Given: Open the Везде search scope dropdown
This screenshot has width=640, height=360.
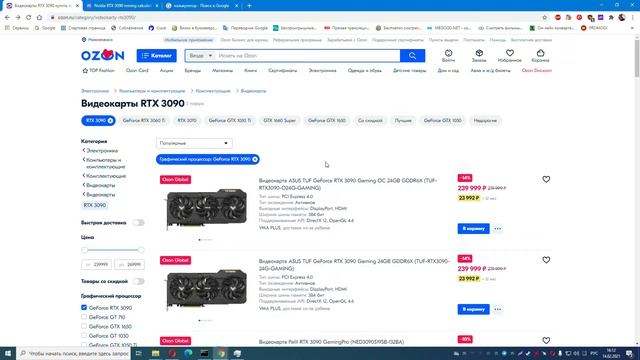Looking at the screenshot, I should pos(200,56).
